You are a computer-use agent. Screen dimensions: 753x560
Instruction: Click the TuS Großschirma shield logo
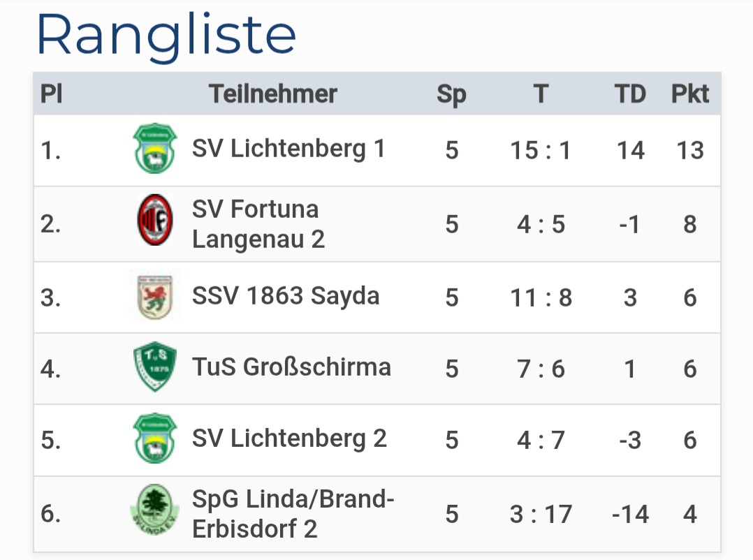pyautogui.click(x=155, y=367)
